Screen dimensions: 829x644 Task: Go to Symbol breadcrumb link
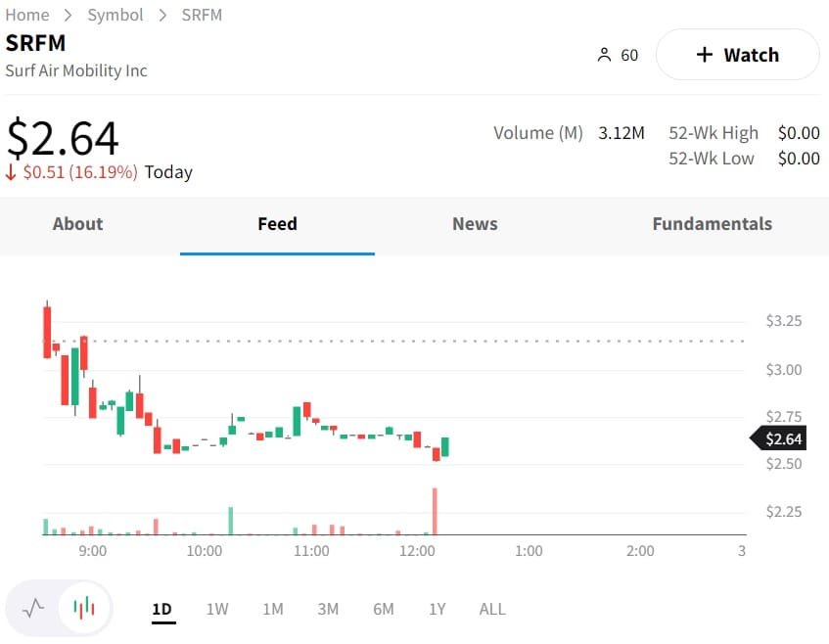tap(115, 15)
